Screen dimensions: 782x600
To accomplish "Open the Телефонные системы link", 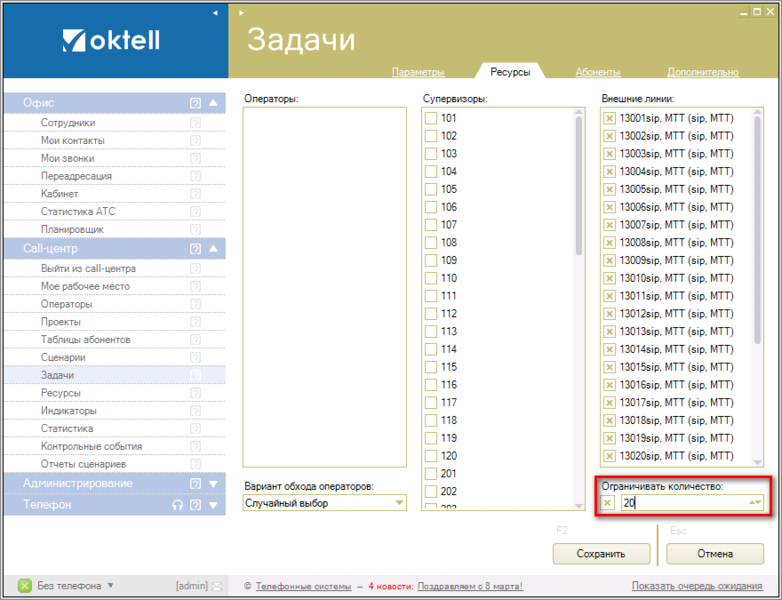I will [304, 586].
